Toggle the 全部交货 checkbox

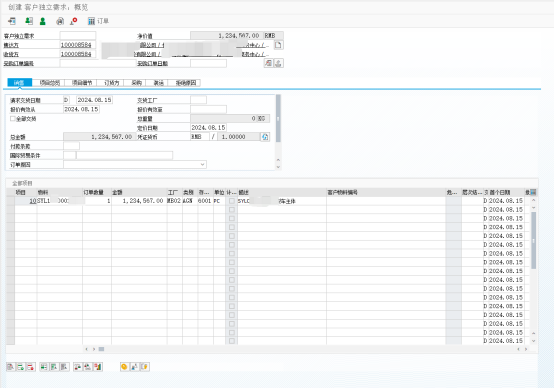click(x=13, y=119)
